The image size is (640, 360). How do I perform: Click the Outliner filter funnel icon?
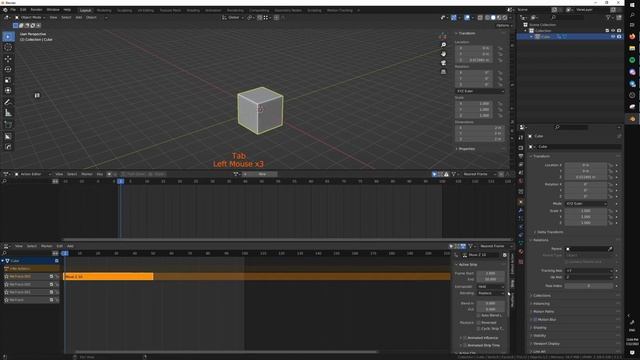point(608,18)
